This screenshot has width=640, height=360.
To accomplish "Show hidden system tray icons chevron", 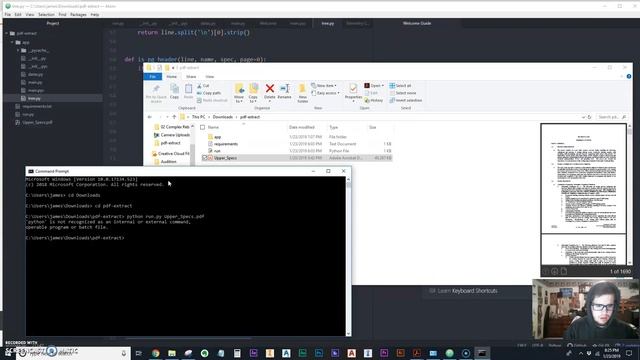I will click(581, 353).
